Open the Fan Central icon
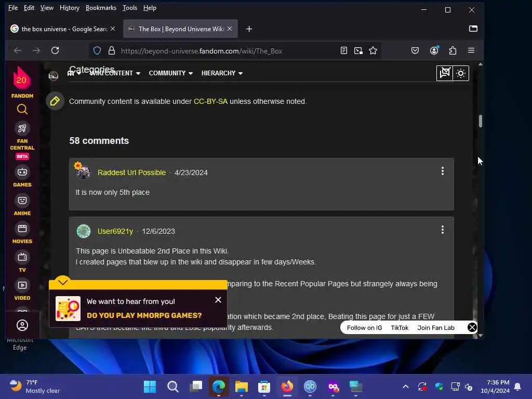This screenshot has width=532, height=399. point(22,129)
